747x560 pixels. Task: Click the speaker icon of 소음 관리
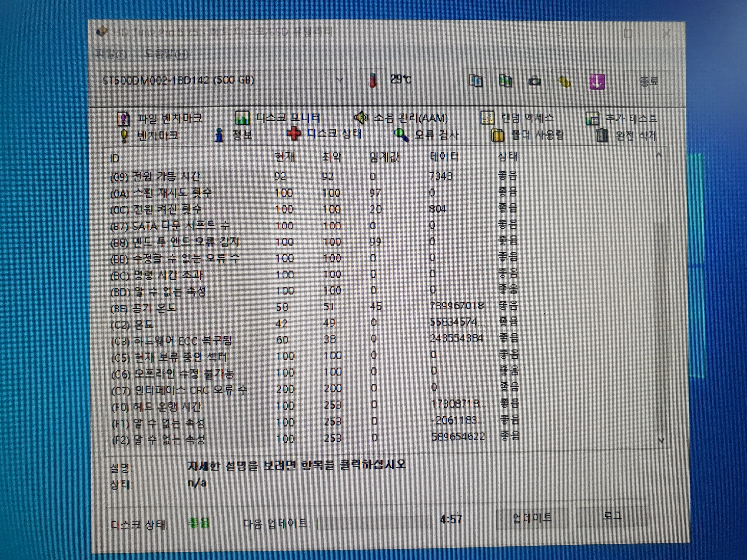[361, 117]
